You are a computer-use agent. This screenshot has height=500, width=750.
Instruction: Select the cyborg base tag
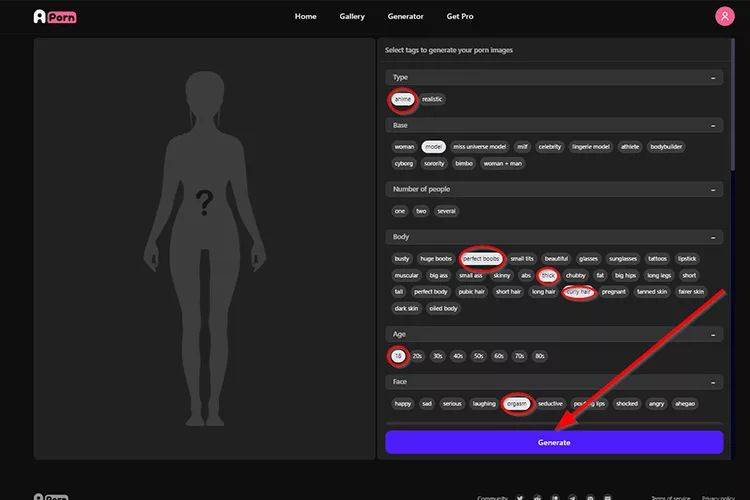click(x=404, y=164)
